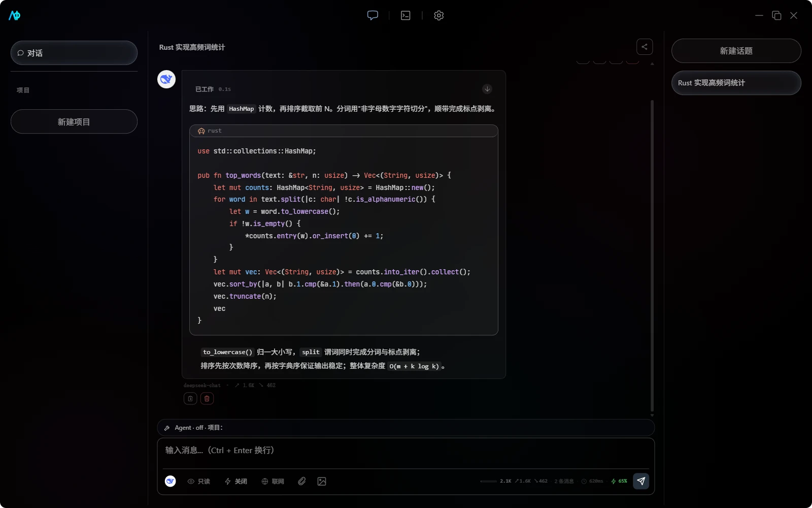Viewport: 812px width, 508px height.
Task: Start a new topic with 新建话题
Action: pyautogui.click(x=736, y=51)
